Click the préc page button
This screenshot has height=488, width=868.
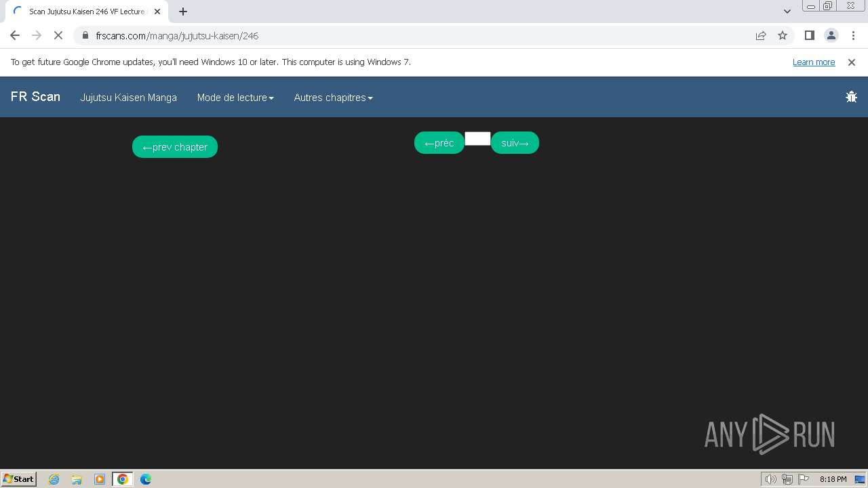coord(439,142)
